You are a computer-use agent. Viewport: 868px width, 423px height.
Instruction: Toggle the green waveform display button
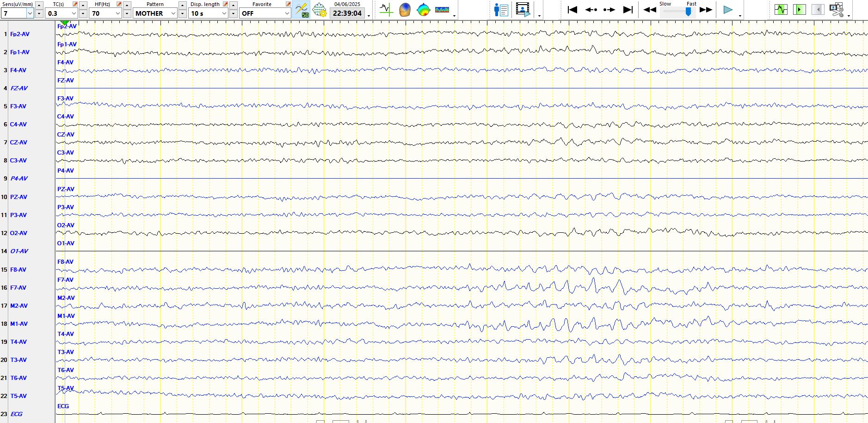click(x=781, y=10)
